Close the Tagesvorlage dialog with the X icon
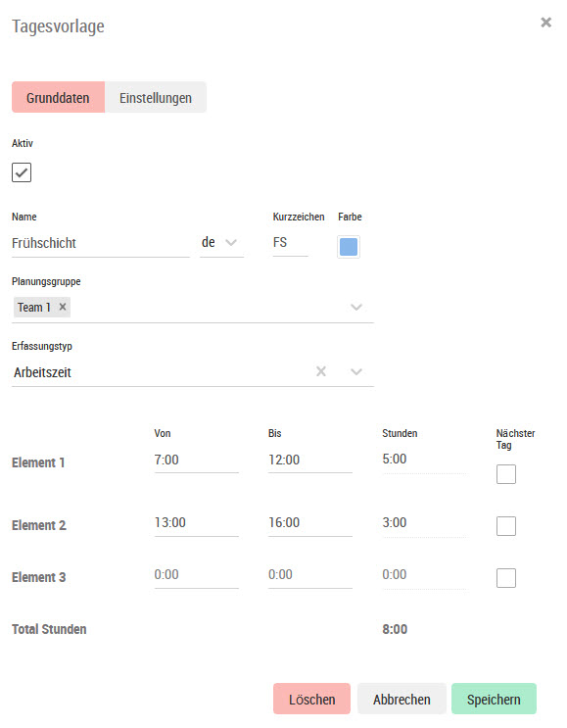 pos(545,23)
